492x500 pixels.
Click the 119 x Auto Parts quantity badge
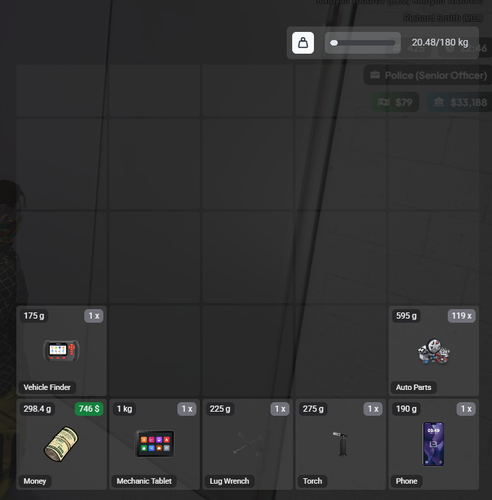461,316
